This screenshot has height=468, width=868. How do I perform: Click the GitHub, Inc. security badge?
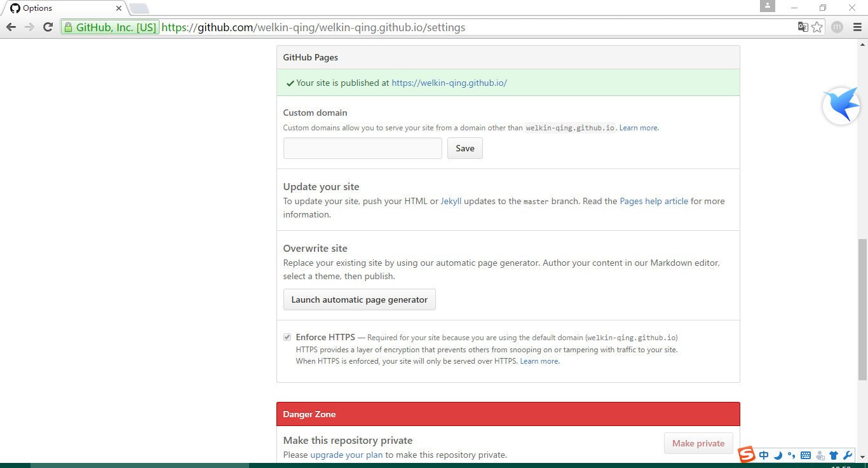coord(109,27)
